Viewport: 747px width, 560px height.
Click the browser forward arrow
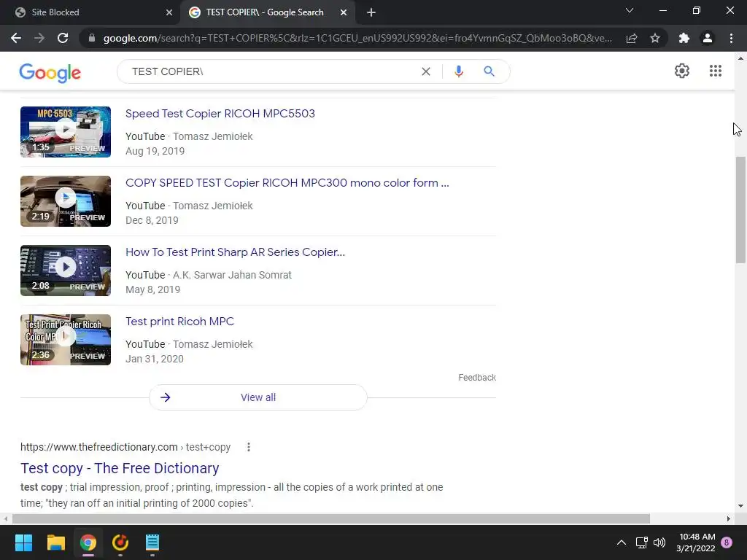[39, 38]
